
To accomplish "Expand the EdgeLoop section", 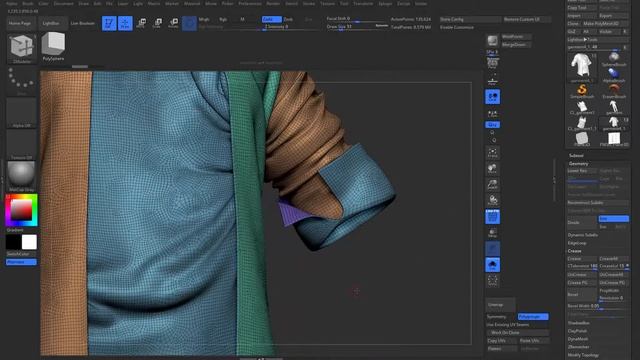I will tap(576, 243).
